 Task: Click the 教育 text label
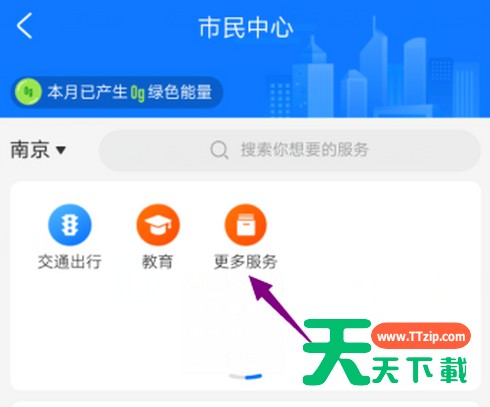click(158, 262)
